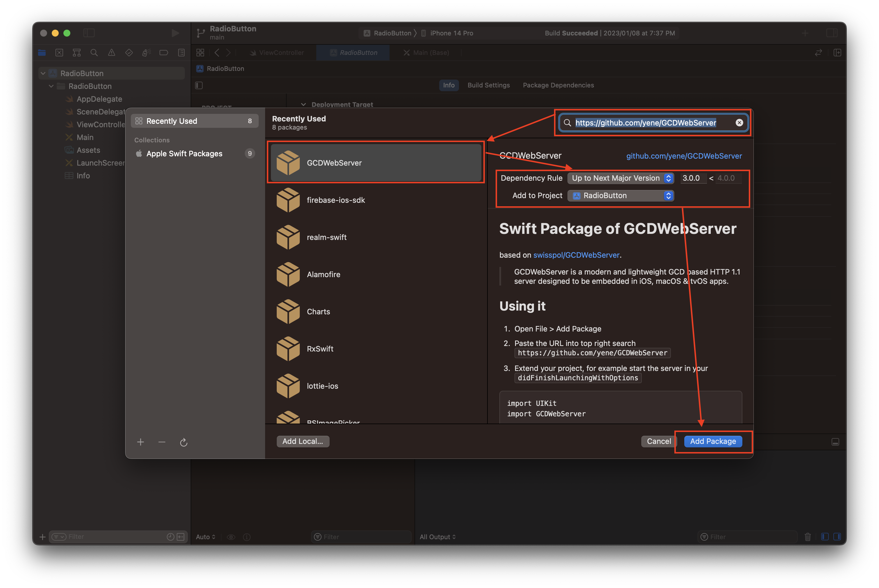Screen dimensions: 879x588
Task: Toggle the navigator sidebar in the toolbar
Action: point(89,33)
